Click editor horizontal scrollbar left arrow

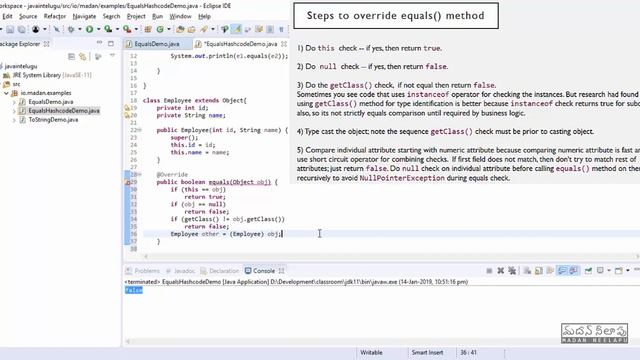click(146, 256)
